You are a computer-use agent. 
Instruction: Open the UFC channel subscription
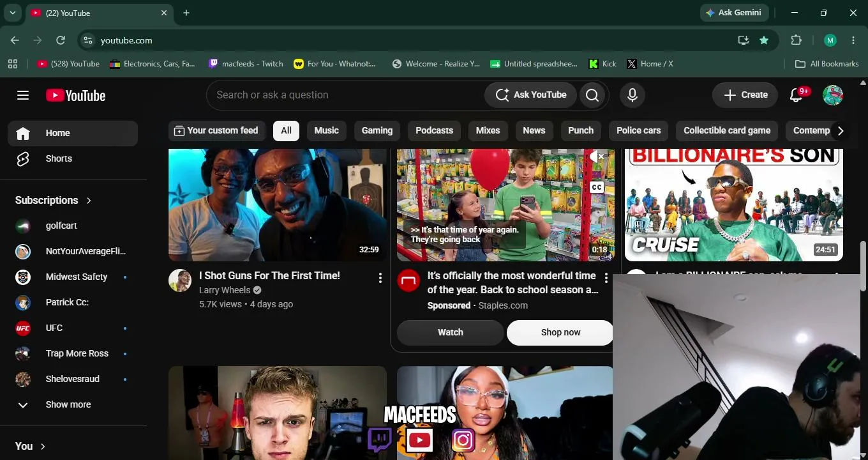pyautogui.click(x=73, y=328)
